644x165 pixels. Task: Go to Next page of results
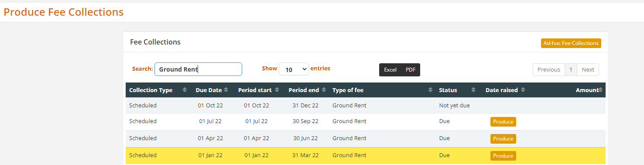588,69
